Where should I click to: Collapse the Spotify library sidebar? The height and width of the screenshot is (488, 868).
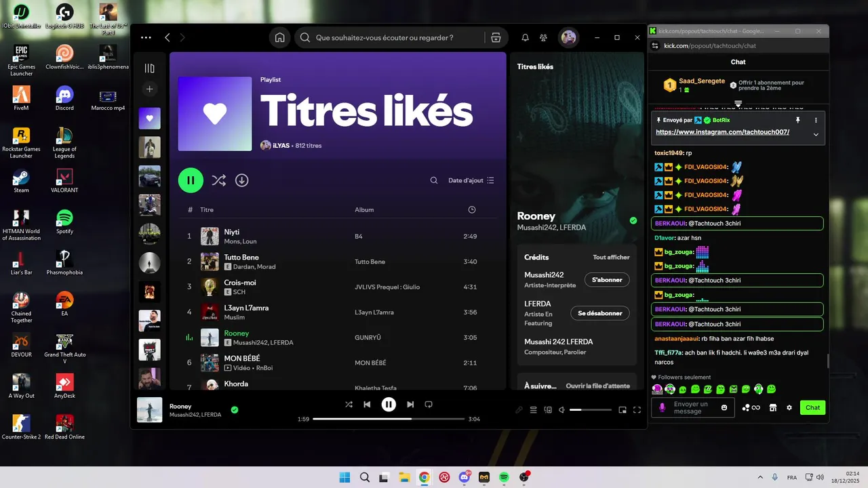(150, 68)
